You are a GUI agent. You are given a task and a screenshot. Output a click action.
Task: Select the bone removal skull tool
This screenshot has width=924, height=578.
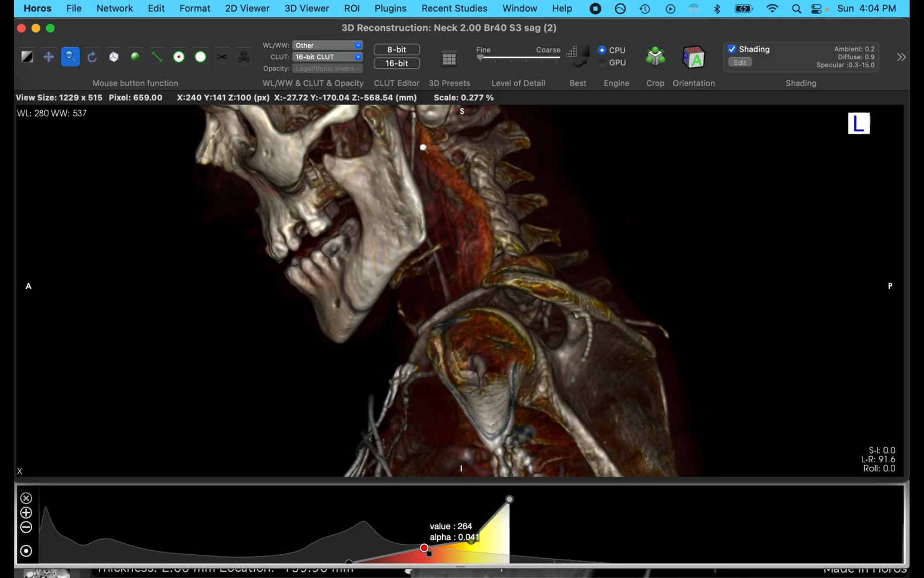(244, 57)
